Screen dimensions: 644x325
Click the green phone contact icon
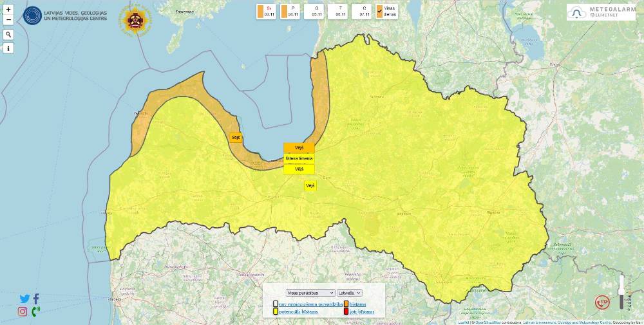(35, 311)
